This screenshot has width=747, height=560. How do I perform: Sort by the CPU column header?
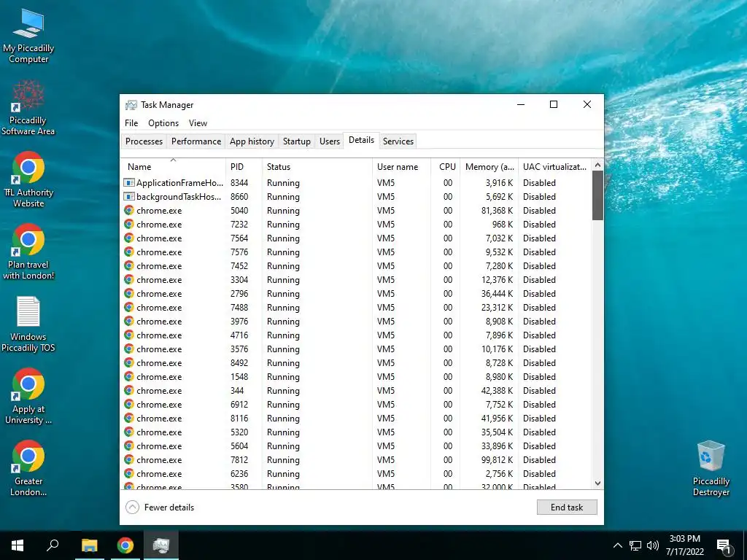pos(446,167)
